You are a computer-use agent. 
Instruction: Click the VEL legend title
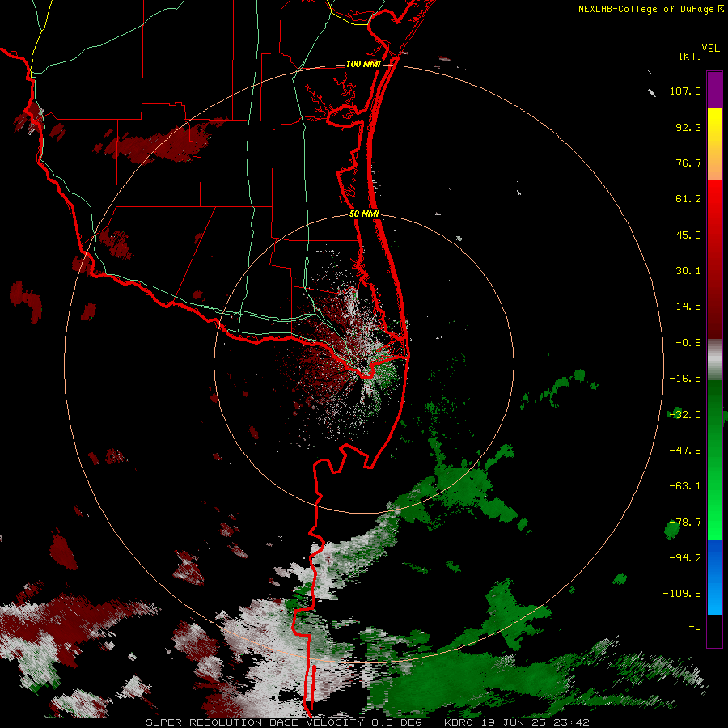pyautogui.click(x=710, y=49)
